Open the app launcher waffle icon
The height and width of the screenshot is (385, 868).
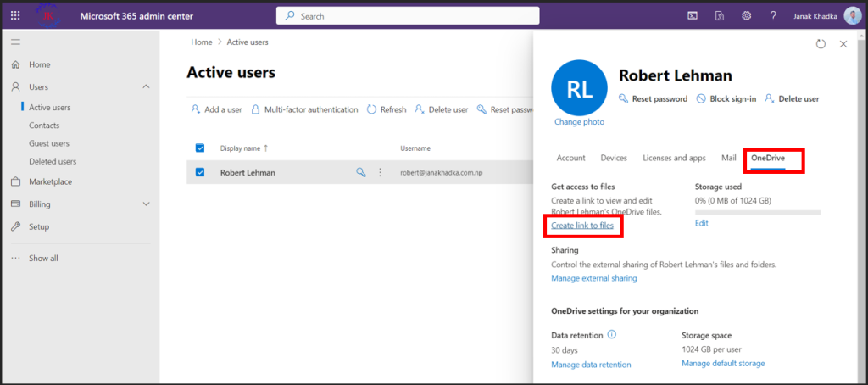(x=15, y=16)
